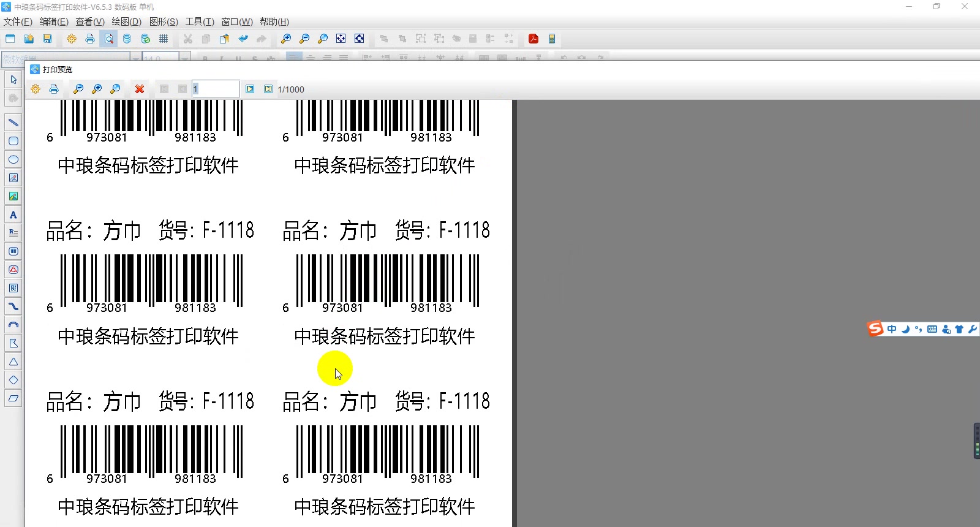Viewport: 980px width, 527px height.
Task: Click the Sogou skin shirt icon
Action: (959, 329)
